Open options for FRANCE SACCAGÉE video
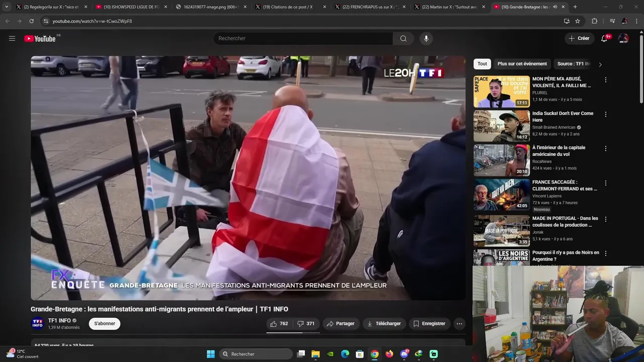The image size is (644, 362). pos(605,183)
